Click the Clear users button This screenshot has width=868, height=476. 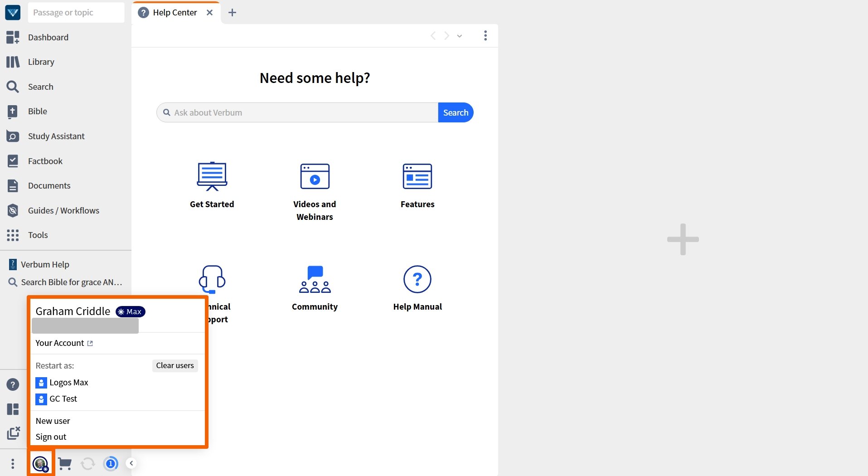click(x=175, y=365)
